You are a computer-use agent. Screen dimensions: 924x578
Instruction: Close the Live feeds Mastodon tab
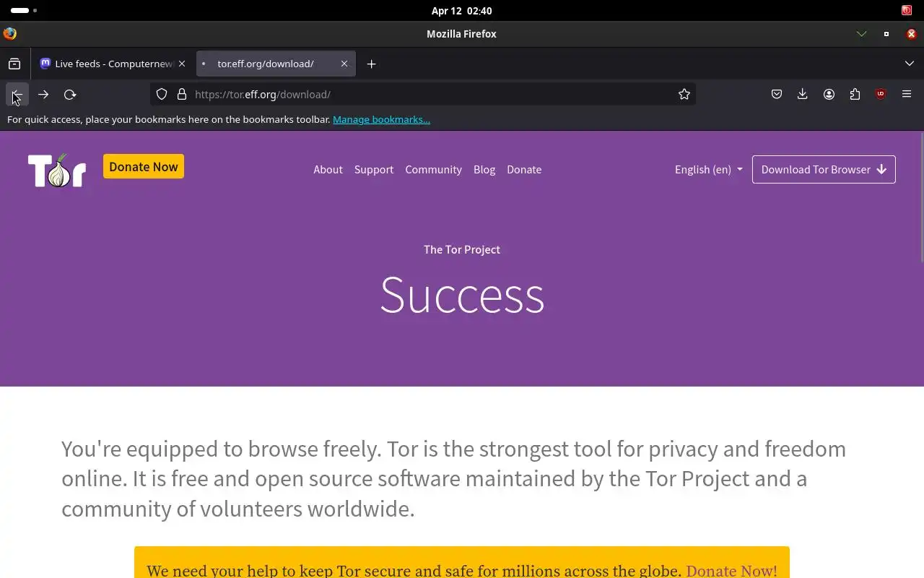click(182, 64)
